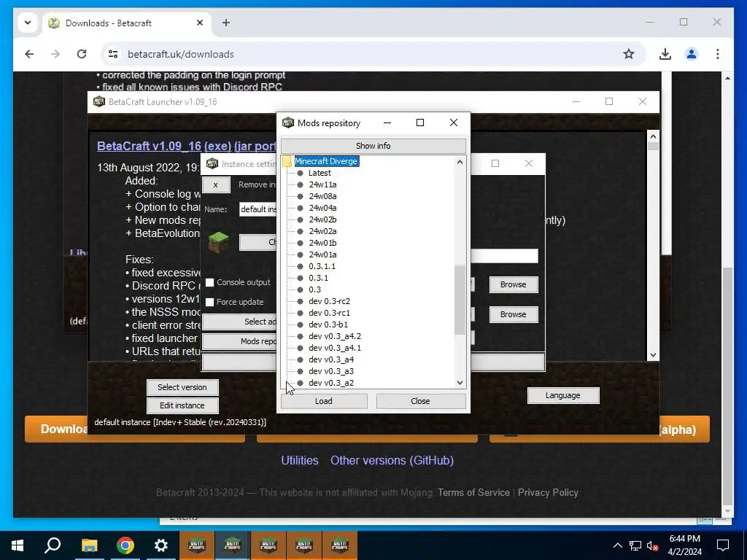The height and width of the screenshot is (560, 747).
Task: Click the Mods repository window icon
Action: [287, 122]
